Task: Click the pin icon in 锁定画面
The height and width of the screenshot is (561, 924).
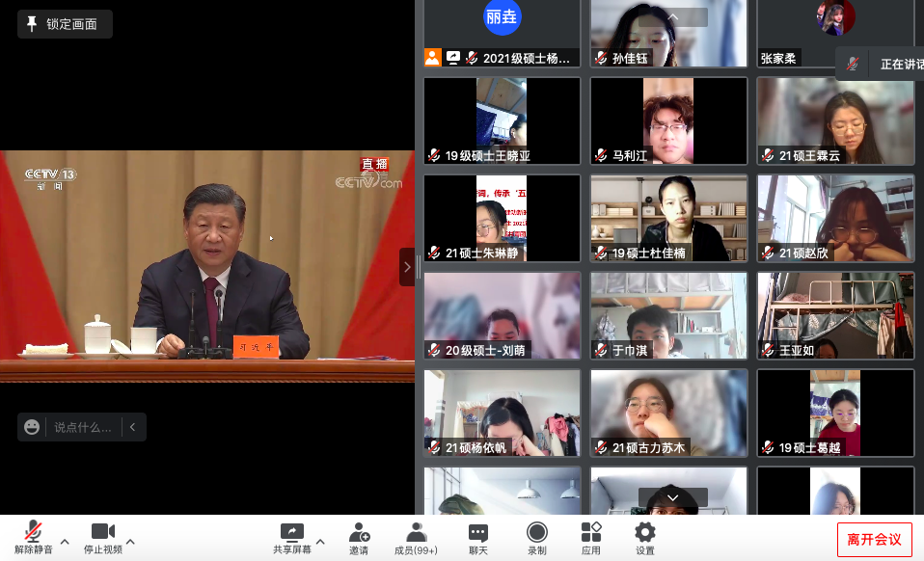Action: 32,24
